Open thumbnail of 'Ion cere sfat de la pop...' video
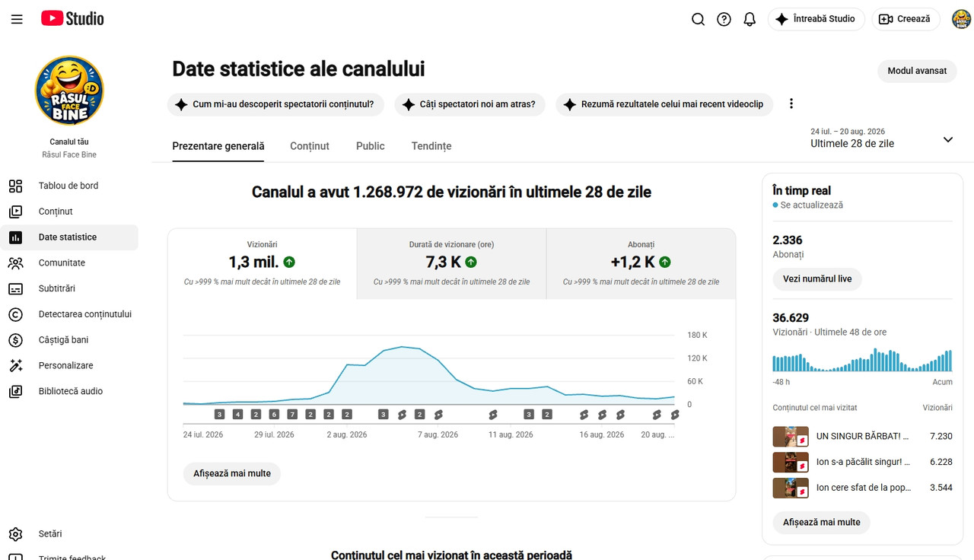The image size is (974, 560). click(x=791, y=488)
